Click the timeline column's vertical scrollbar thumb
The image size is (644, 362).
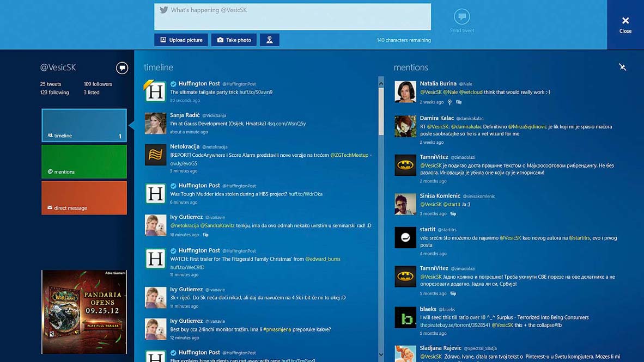tap(381, 112)
